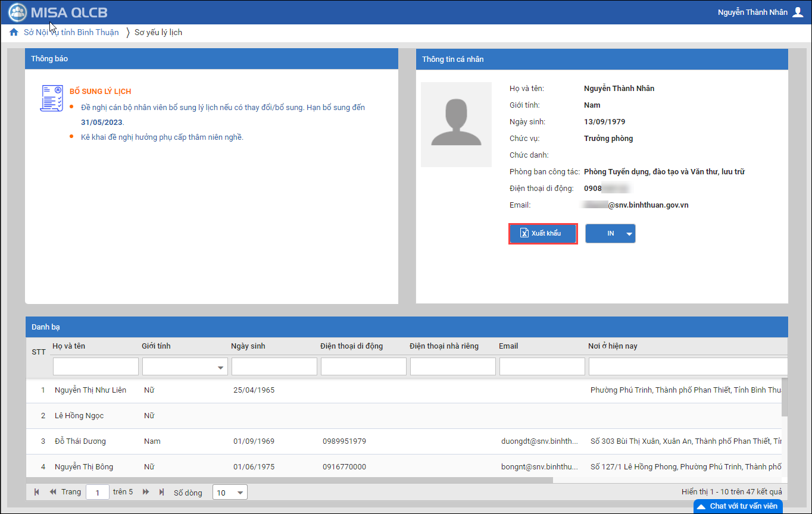Open the Giới tính filter dropdown
812x514 pixels.
point(221,368)
